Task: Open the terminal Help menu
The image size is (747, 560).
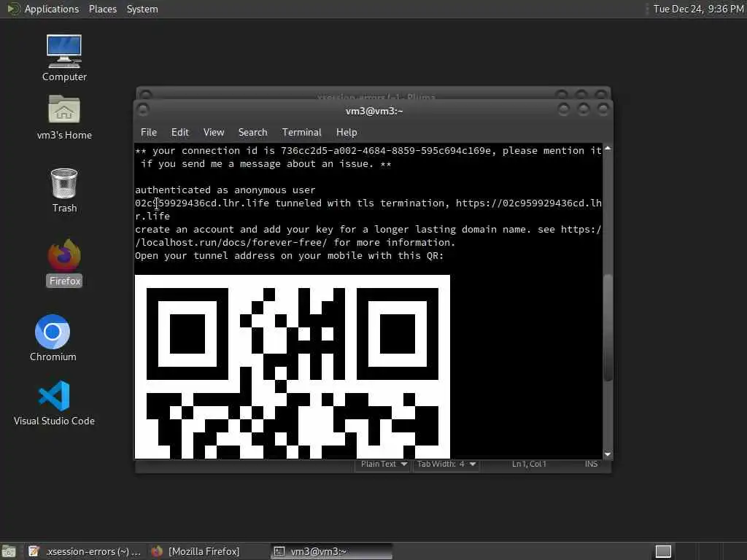Action: tap(347, 133)
